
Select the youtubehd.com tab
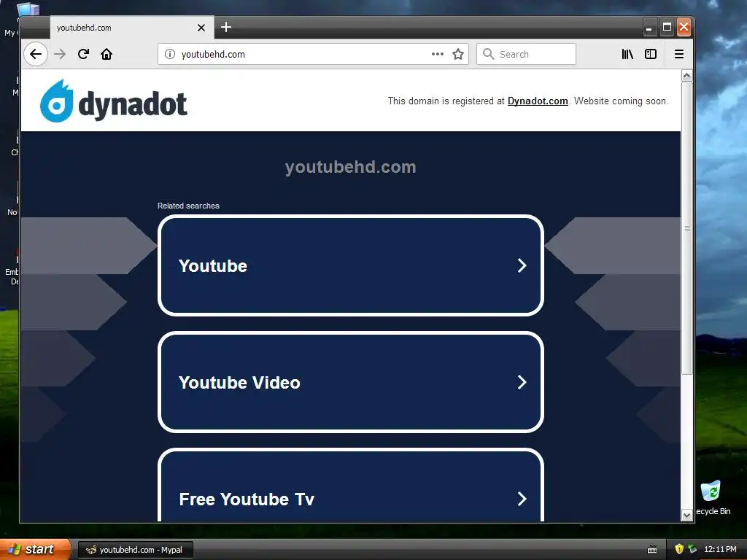(132, 28)
